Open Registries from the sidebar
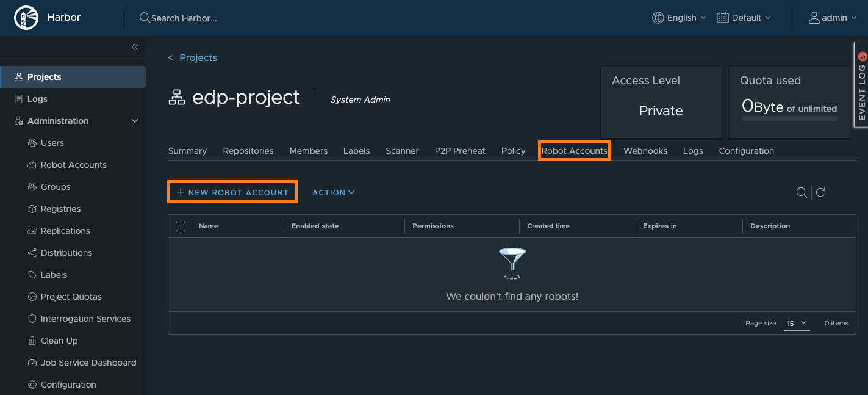 coord(60,209)
